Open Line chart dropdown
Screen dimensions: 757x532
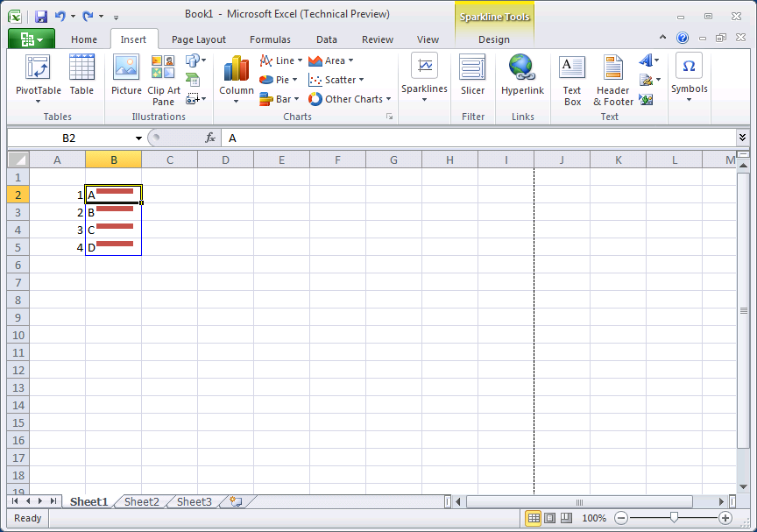[x=280, y=60]
